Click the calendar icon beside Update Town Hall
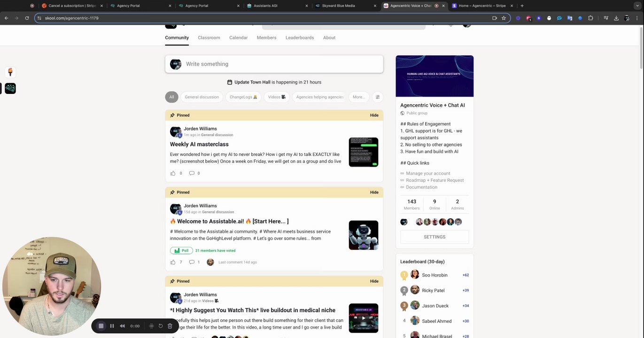Viewport: 644px width, 338px height. point(230,82)
